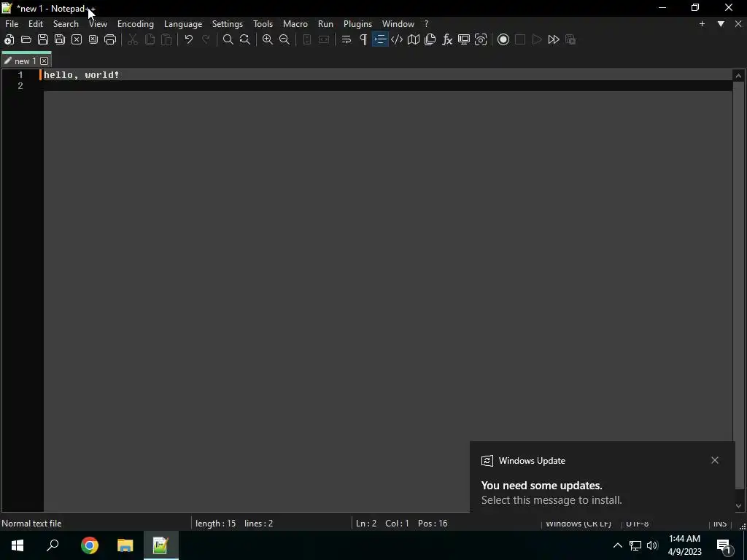Open the Action Center notification icon
The width and height of the screenshot is (747, 560).
(x=724, y=545)
